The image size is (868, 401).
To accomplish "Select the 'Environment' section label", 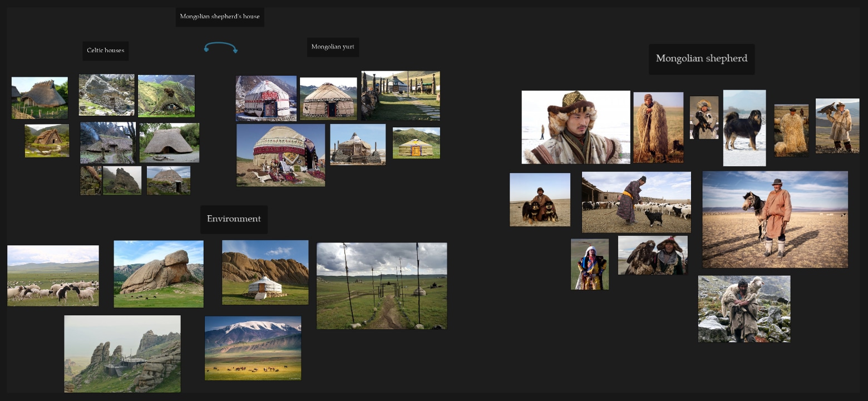I will [234, 219].
